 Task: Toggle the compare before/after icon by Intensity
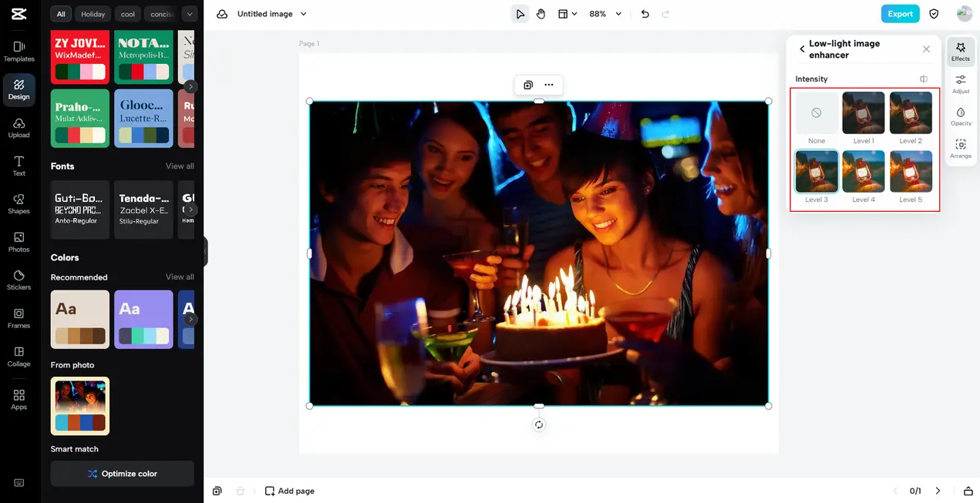click(924, 79)
